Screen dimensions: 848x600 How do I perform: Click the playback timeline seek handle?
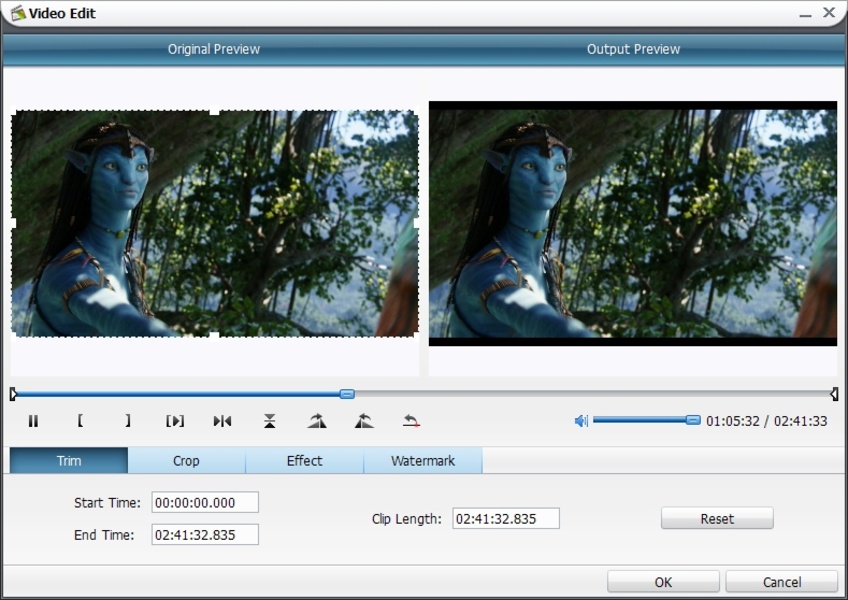coord(347,394)
